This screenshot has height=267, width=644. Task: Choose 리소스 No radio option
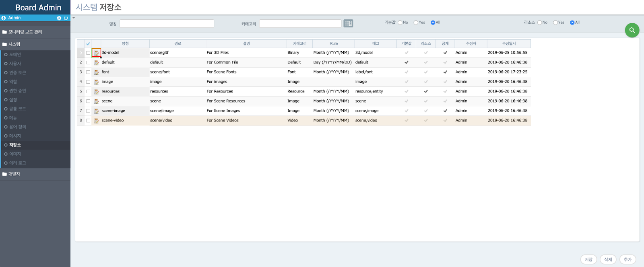point(539,23)
